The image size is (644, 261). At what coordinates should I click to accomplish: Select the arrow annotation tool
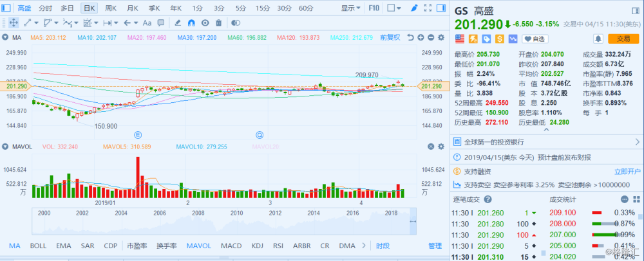pos(128,23)
